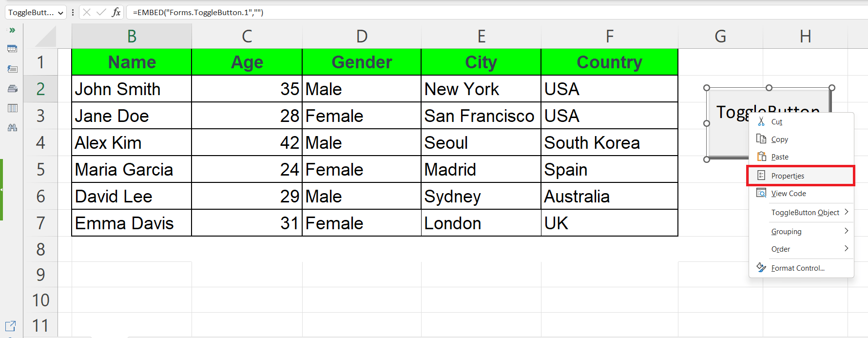Image resolution: width=868 pixels, height=338 pixels.
Task: Open the Name Box dropdown
Action: pyautogui.click(x=60, y=12)
